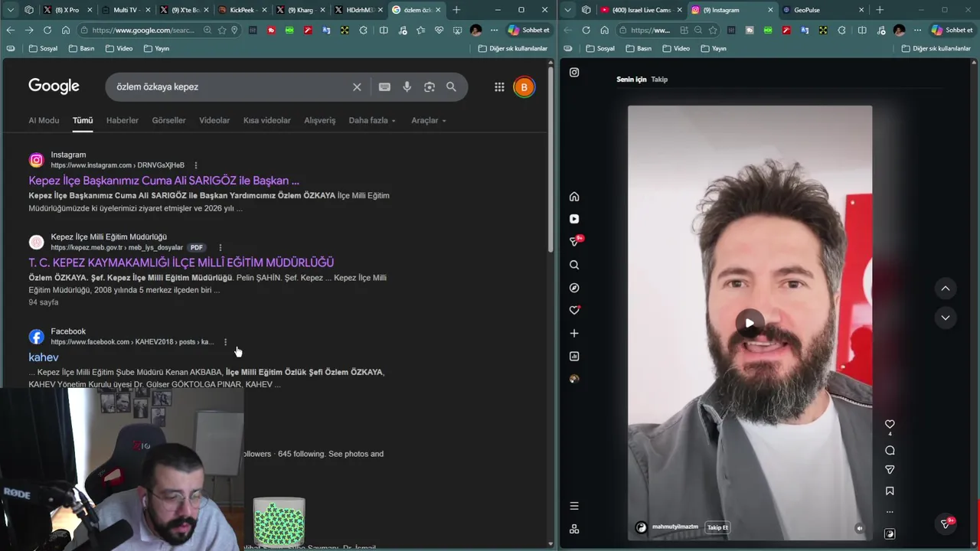Like the reel with heart icon
Image resolution: width=980 pixels, height=551 pixels.
coord(890,424)
